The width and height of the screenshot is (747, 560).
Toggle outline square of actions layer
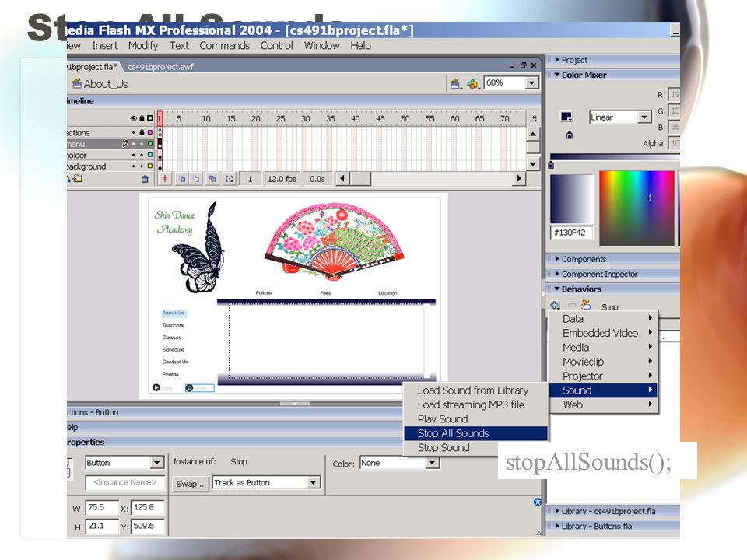pyautogui.click(x=150, y=132)
